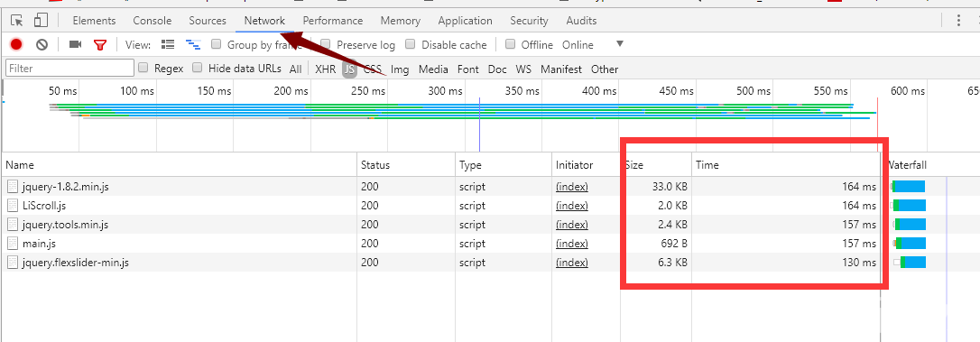Screen dimensions: 980x342
Task: Toggle the red filter funnel icon
Action: [x=100, y=44]
